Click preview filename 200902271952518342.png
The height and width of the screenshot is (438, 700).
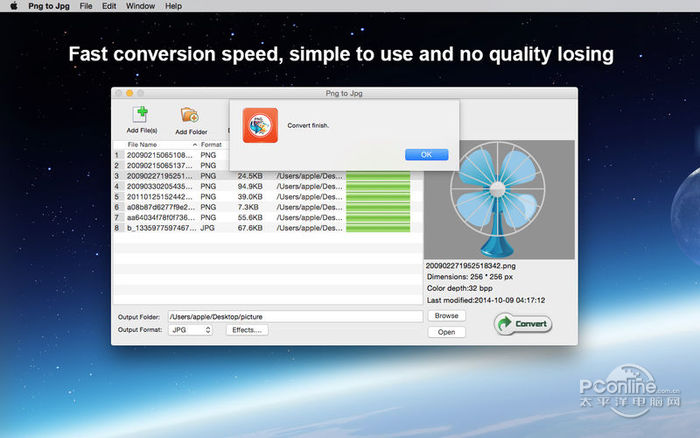click(x=471, y=266)
